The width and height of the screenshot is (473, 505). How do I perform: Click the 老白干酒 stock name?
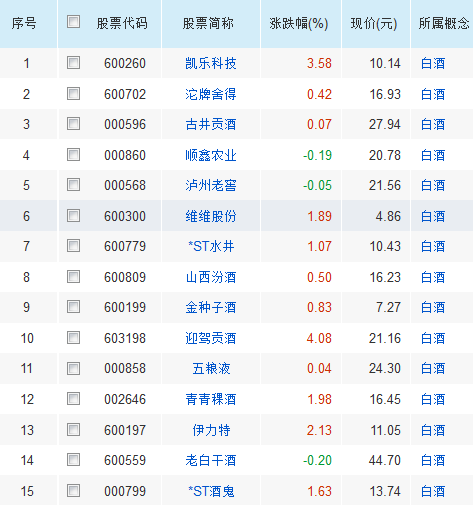[211, 460]
